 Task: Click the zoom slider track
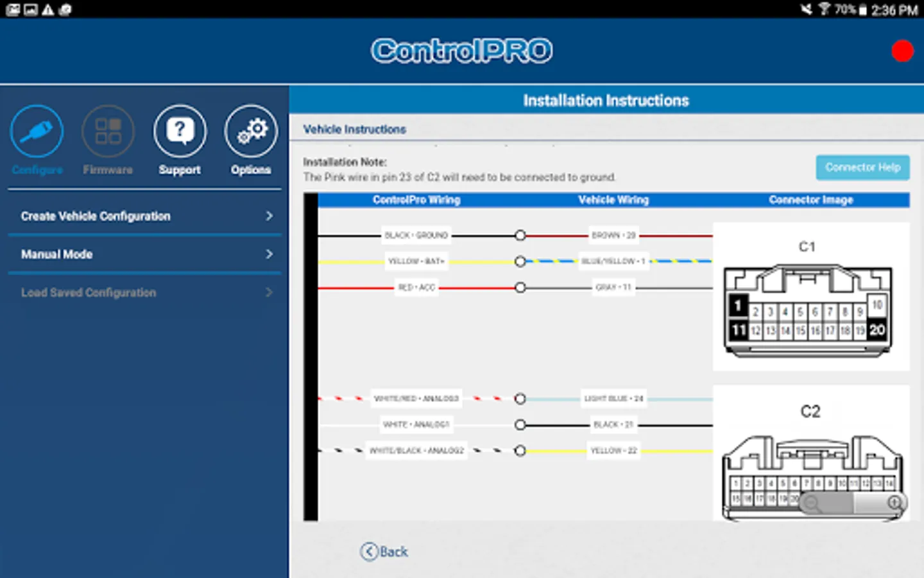coord(854,503)
